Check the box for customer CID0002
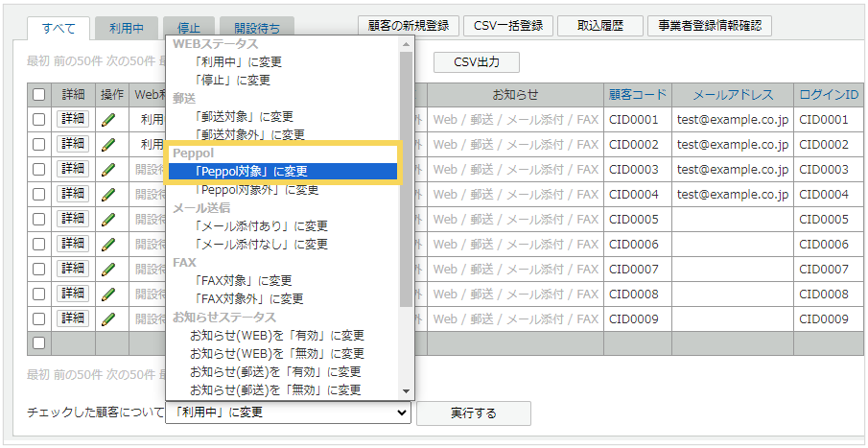This screenshot has height=448, width=868. [39, 145]
